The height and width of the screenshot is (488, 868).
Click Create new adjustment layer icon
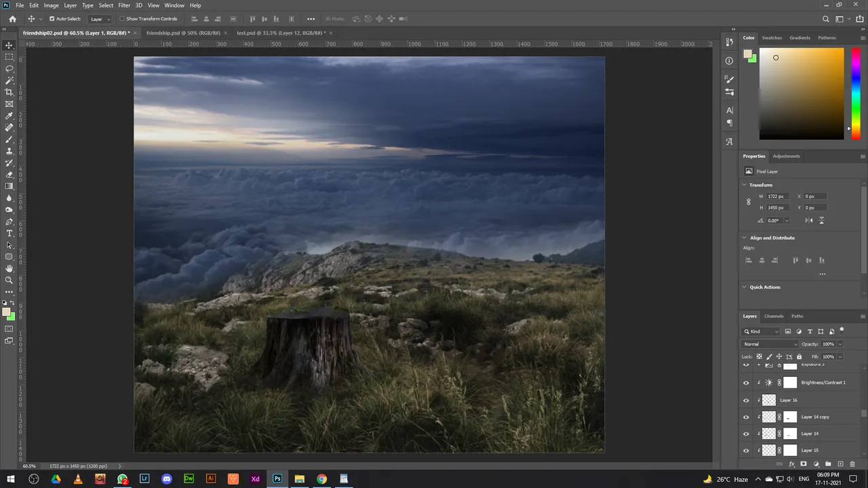(x=816, y=464)
